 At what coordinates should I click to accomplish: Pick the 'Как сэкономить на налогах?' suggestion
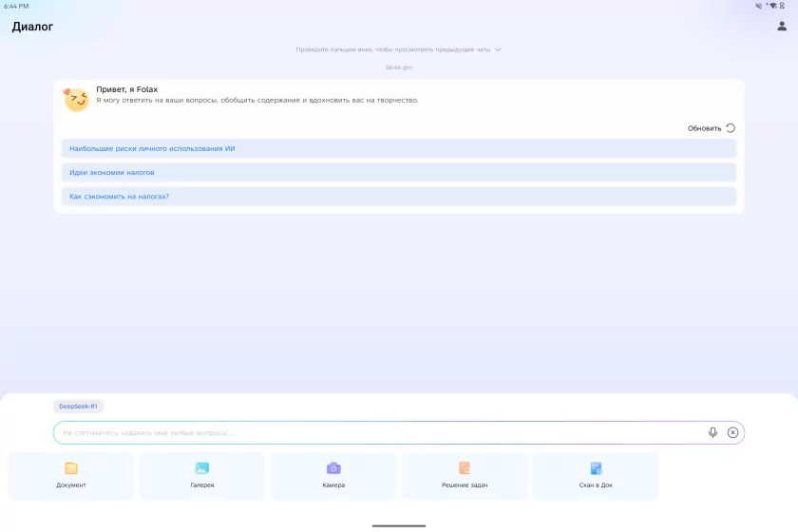pyautogui.click(x=398, y=196)
